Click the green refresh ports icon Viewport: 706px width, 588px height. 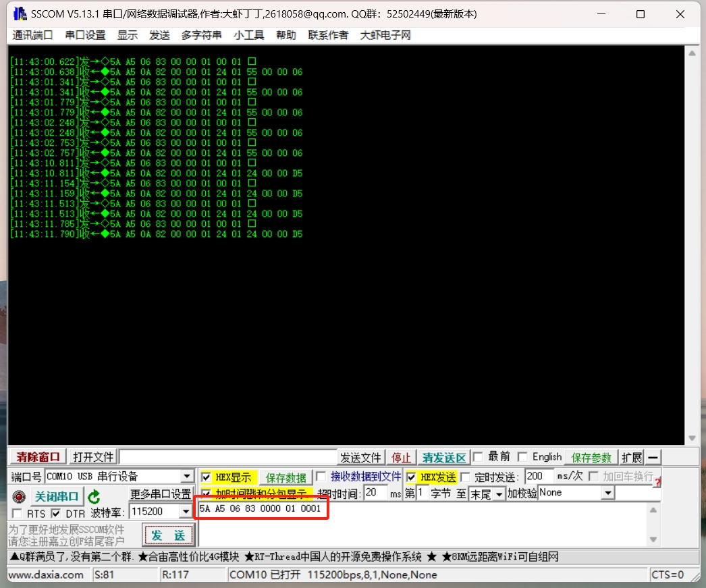[94, 497]
